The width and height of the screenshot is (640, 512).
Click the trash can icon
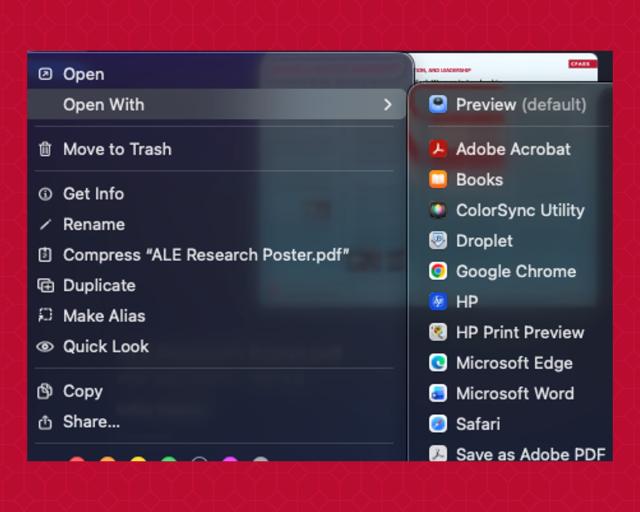coord(45,149)
